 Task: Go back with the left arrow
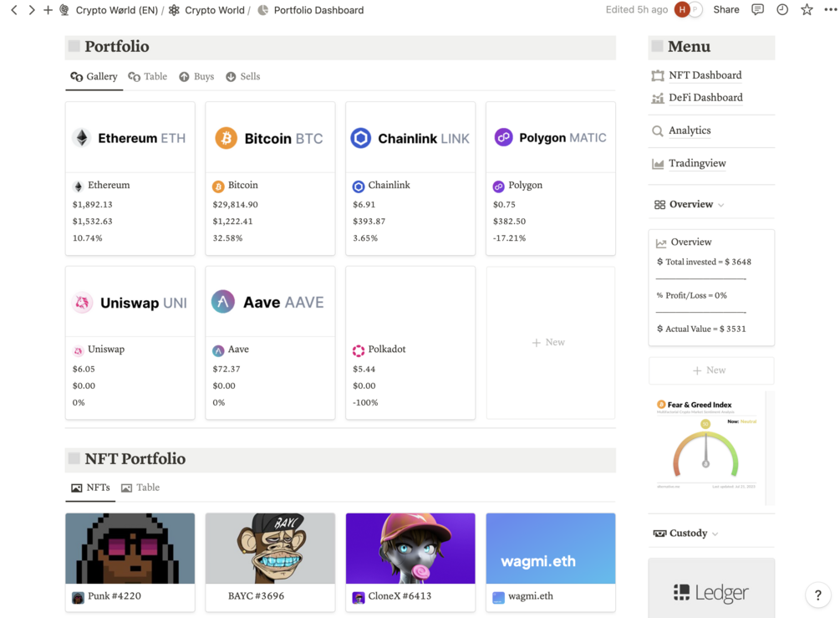point(14,10)
